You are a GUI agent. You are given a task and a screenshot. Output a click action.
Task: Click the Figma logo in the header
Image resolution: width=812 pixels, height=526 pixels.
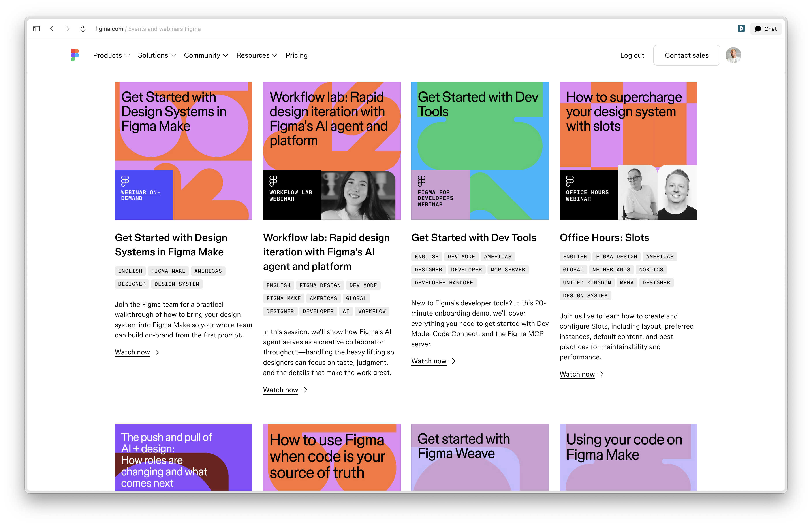tap(75, 55)
